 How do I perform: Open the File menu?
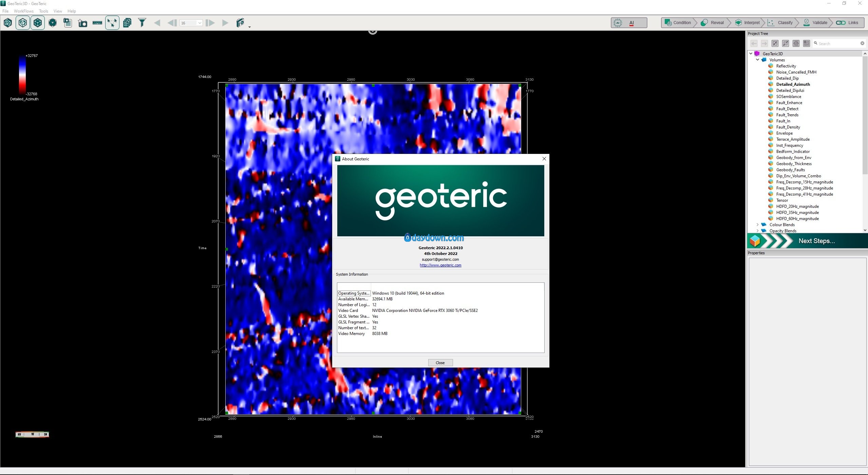point(5,11)
